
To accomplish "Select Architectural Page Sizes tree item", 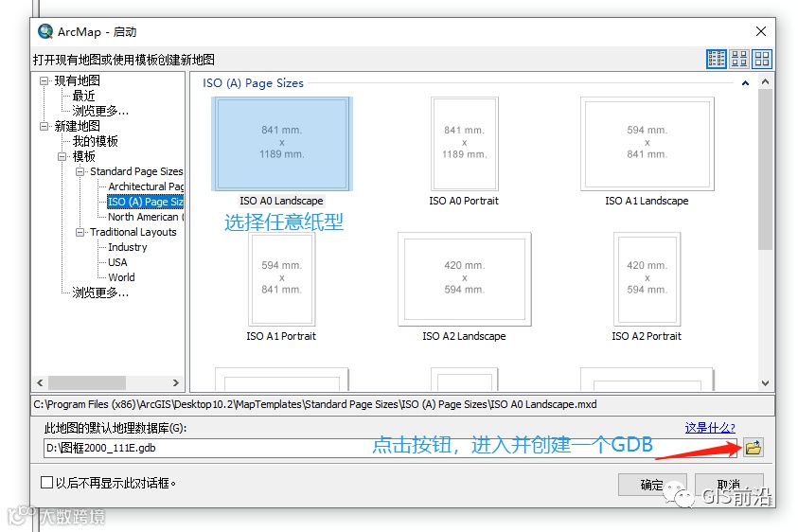I will tap(146, 186).
